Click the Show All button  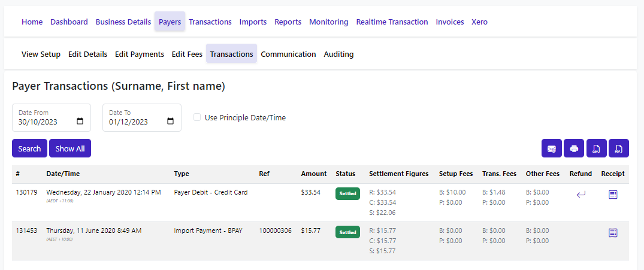[x=70, y=148]
